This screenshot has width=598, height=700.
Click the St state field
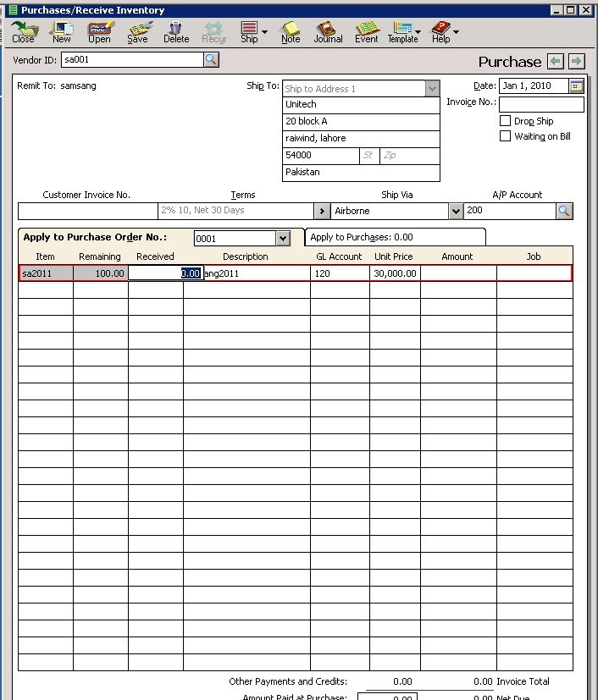tap(369, 156)
